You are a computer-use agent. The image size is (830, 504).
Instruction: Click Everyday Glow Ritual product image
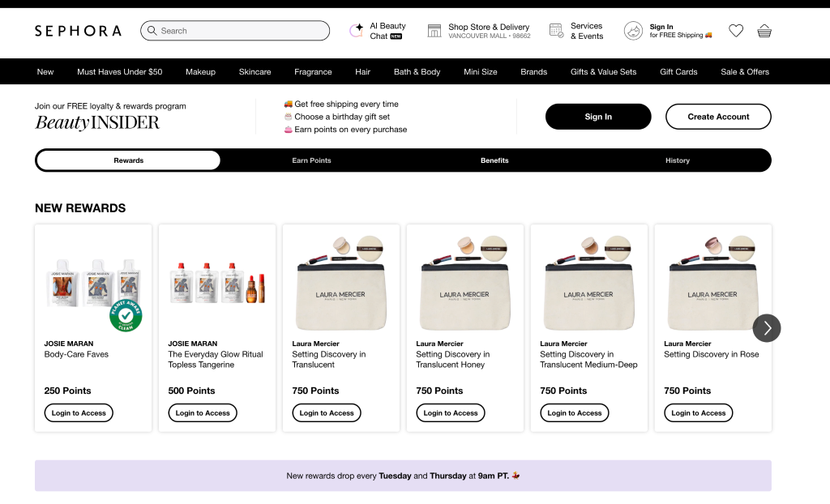coord(217,284)
